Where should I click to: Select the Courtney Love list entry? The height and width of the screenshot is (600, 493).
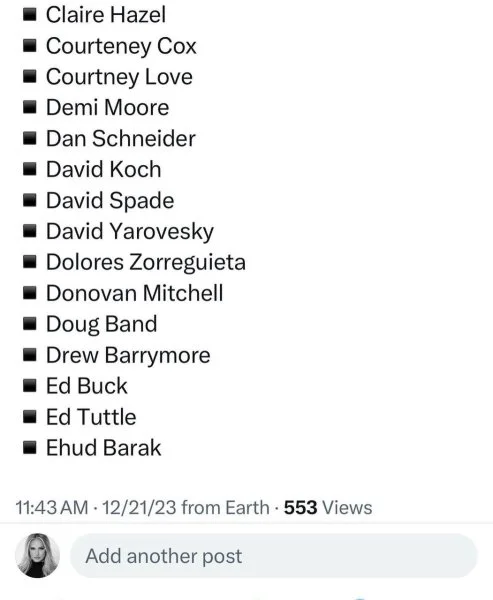[x=119, y=77]
